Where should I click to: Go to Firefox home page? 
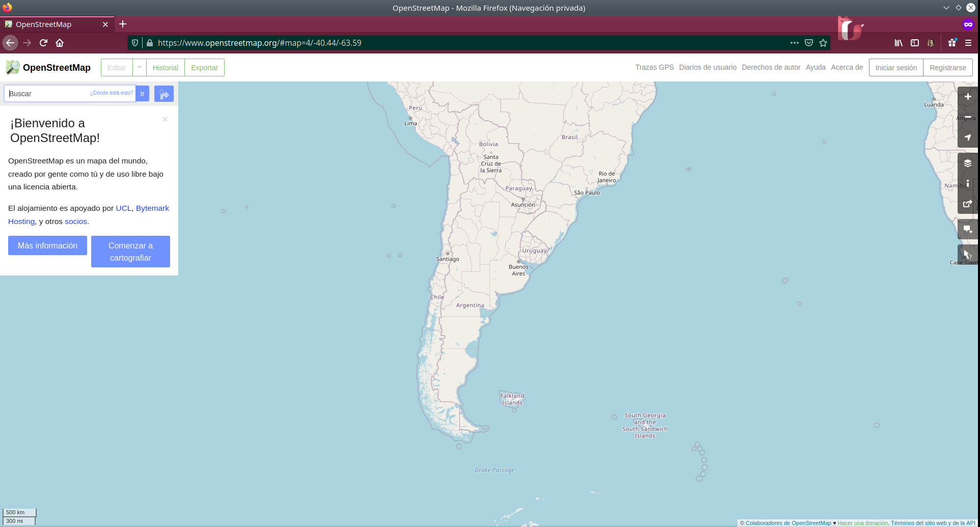[x=60, y=43]
